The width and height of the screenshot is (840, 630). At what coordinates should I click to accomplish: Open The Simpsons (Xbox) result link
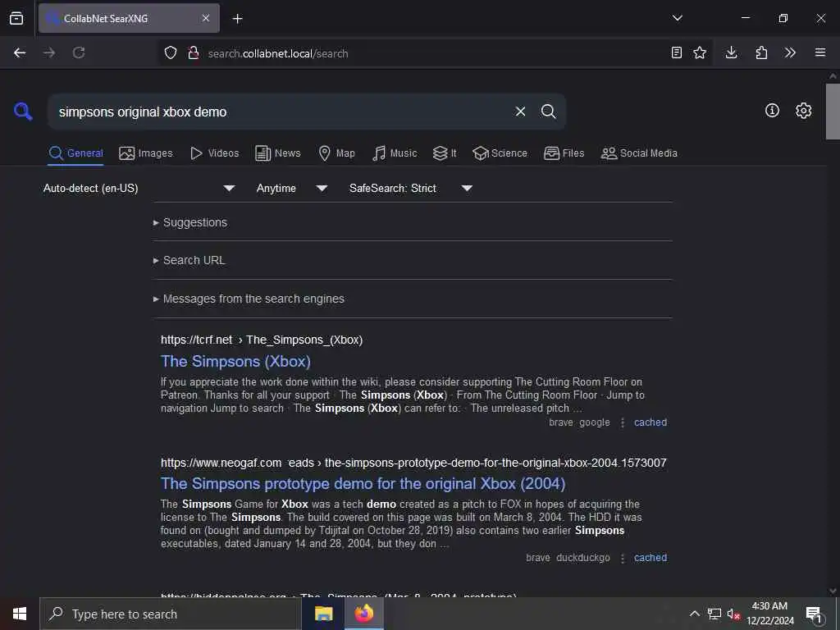coord(235,362)
